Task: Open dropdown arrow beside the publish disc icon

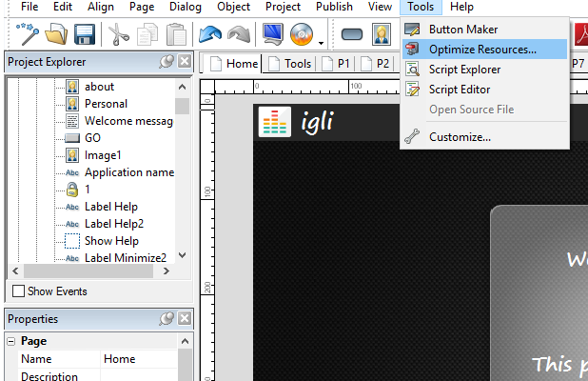Action: (322, 40)
